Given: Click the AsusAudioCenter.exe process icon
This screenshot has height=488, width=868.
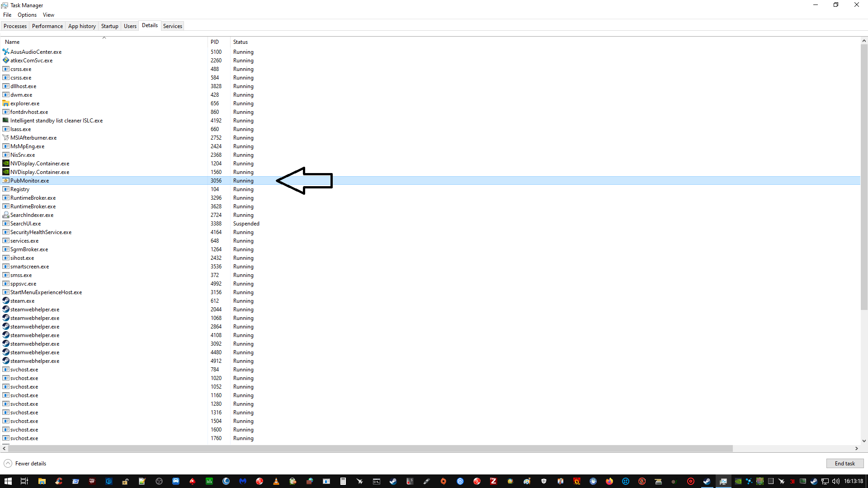Looking at the screenshot, I should (6, 52).
